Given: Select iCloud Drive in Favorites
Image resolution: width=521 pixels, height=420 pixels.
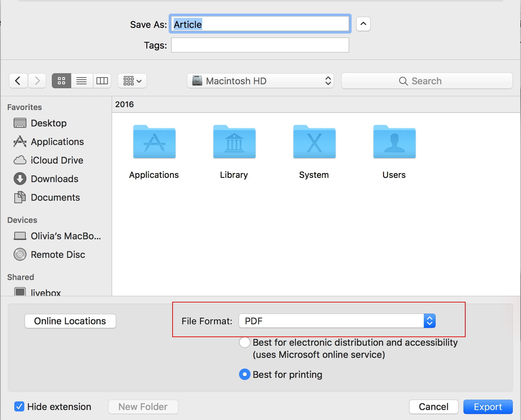Looking at the screenshot, I should click(x=56, y=160).
